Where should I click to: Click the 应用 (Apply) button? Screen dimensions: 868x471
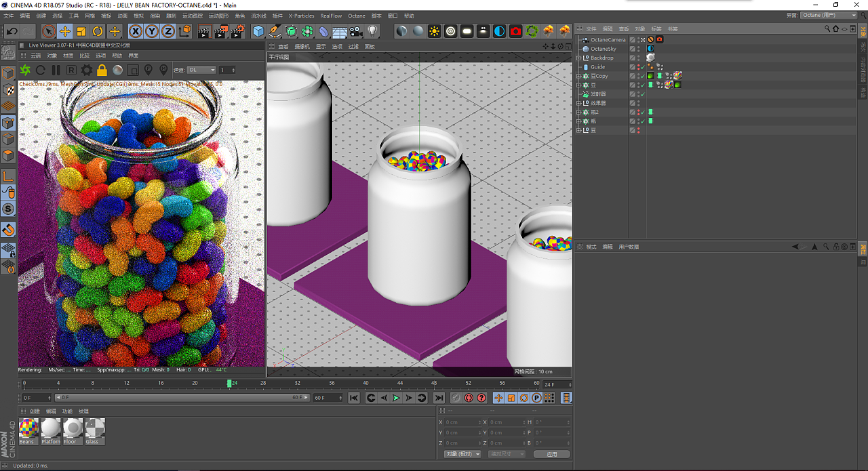[551, 454]
